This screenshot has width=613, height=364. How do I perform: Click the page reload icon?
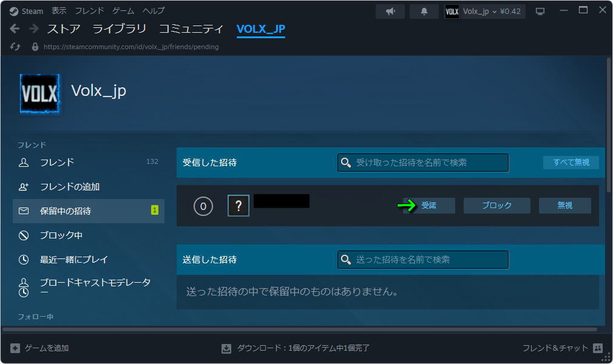coord(16,47)
